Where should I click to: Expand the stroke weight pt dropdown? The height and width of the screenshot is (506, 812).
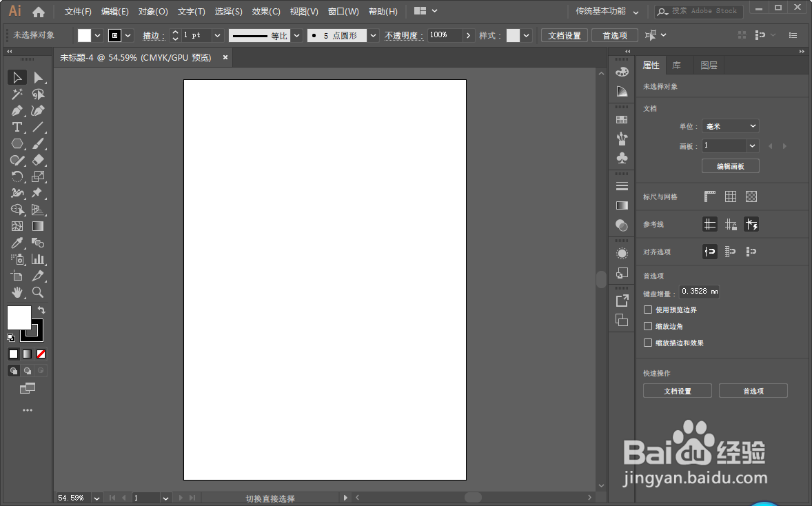[218, 35]
